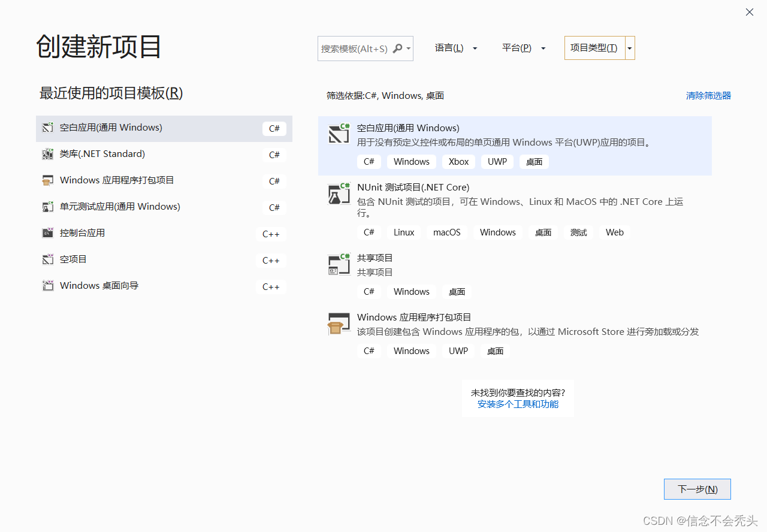Screen dimensions: 767x532
Task: Click the results-list 空白应用(通用 Windows) C# icon
Action: pos(339,134)
